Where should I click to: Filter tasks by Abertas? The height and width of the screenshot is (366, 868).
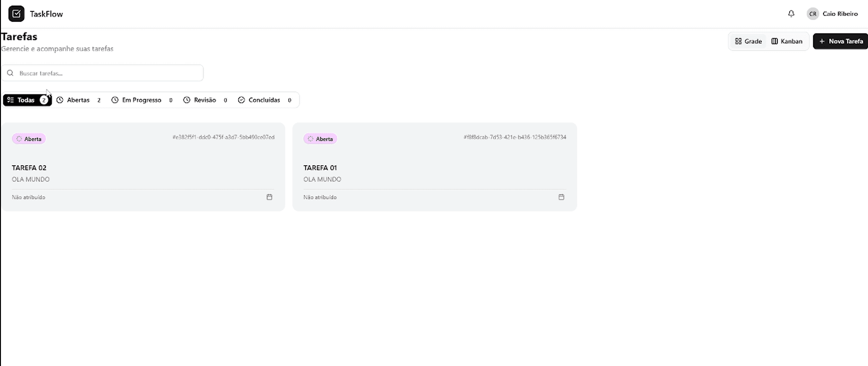[x=78, y=100]
